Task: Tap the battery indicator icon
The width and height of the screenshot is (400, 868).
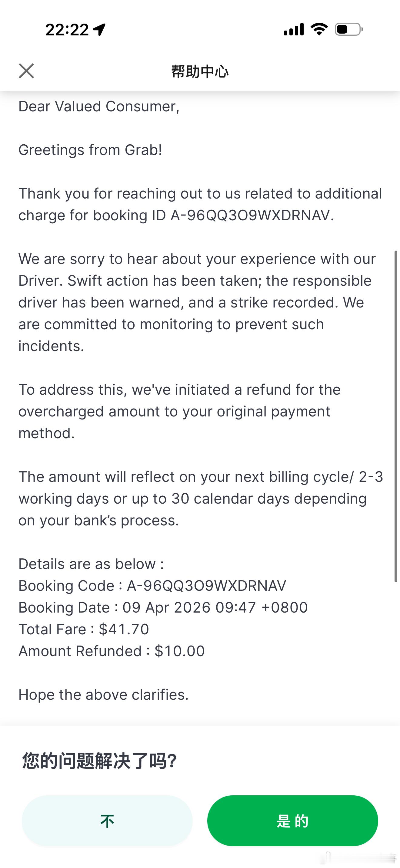Action: click(349, 29)
